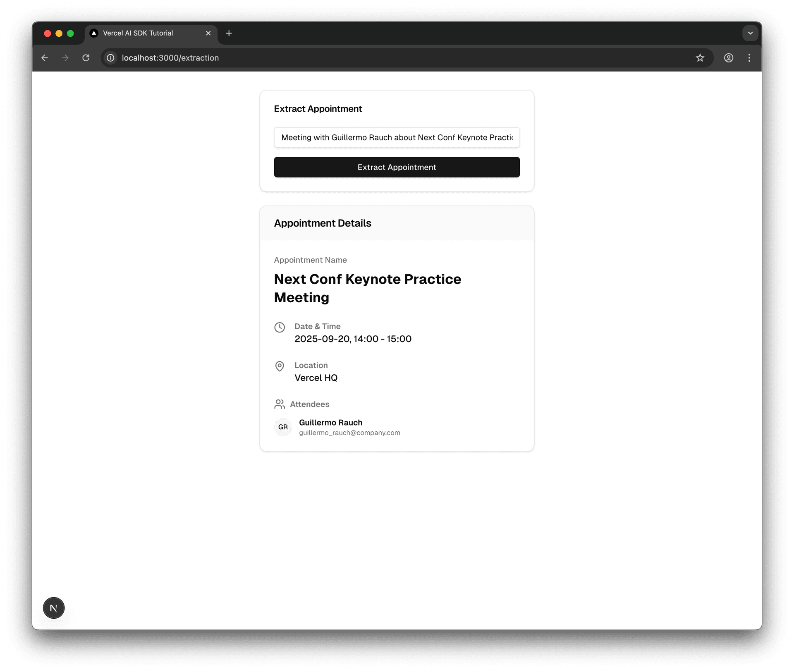The height and width of the screenshot is (672, 794).
Task: Open the browser profile account icon
Action: 729,58
